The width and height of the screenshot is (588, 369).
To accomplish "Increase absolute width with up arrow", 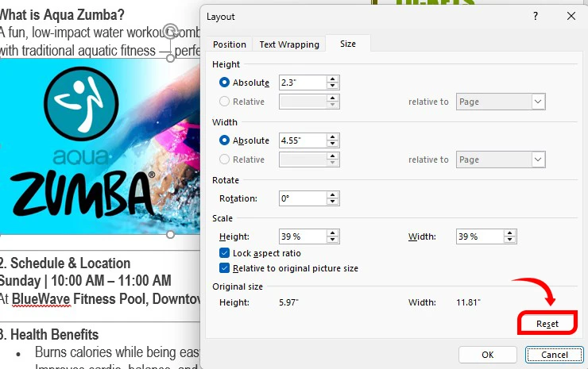I will [333, 136].
